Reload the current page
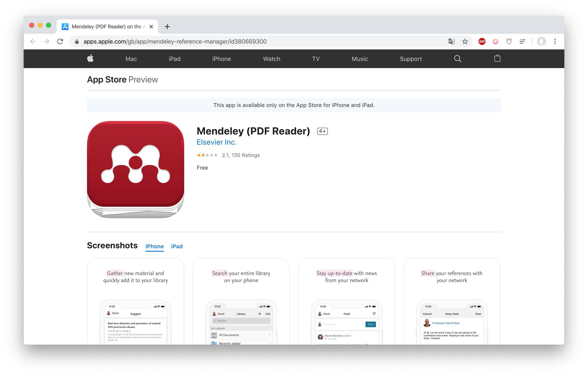This screenshot has width=588, height=376. click(60, 41)
